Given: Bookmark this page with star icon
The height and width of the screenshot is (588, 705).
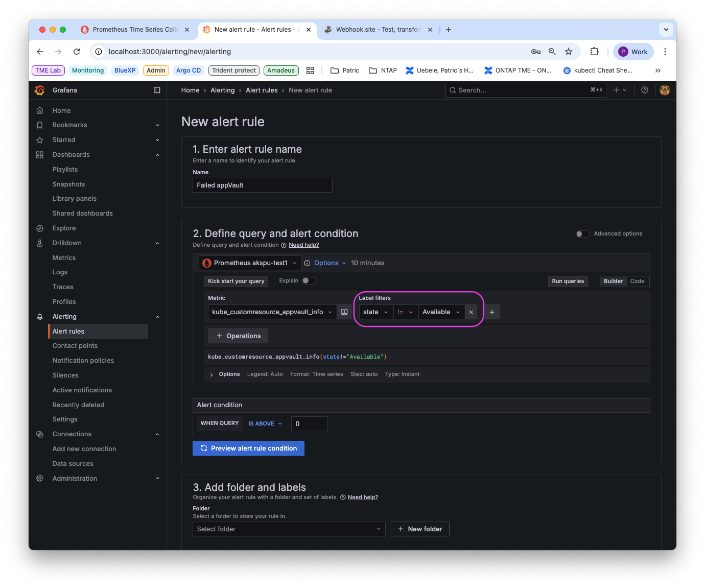Looking at the screenshot, I should tap(569, 52).
